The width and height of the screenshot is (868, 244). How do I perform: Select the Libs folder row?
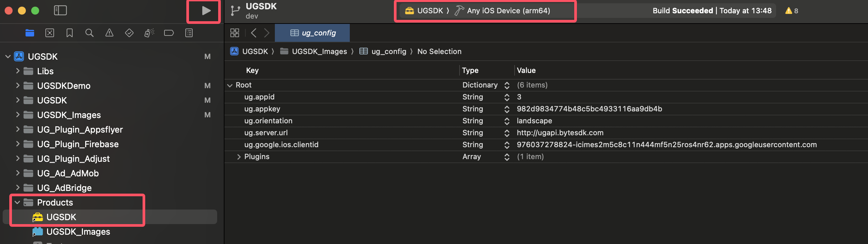110,71
